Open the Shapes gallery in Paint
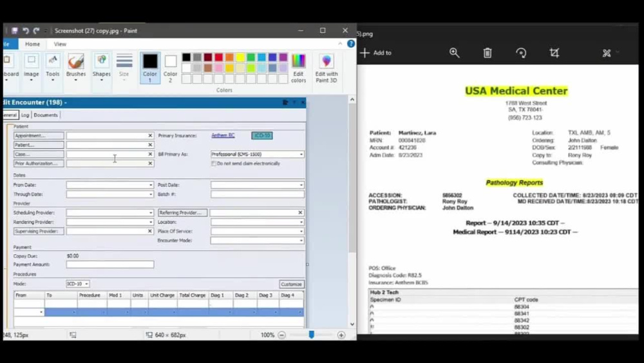Screen dimensions: 644x363 click(102, 68)
